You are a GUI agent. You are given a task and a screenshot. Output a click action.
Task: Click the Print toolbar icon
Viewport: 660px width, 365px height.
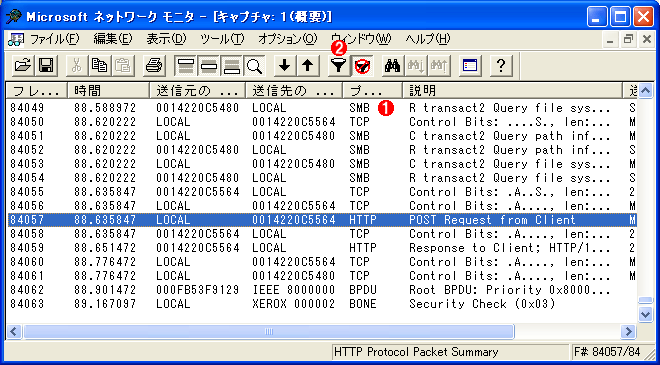point(154,66)
